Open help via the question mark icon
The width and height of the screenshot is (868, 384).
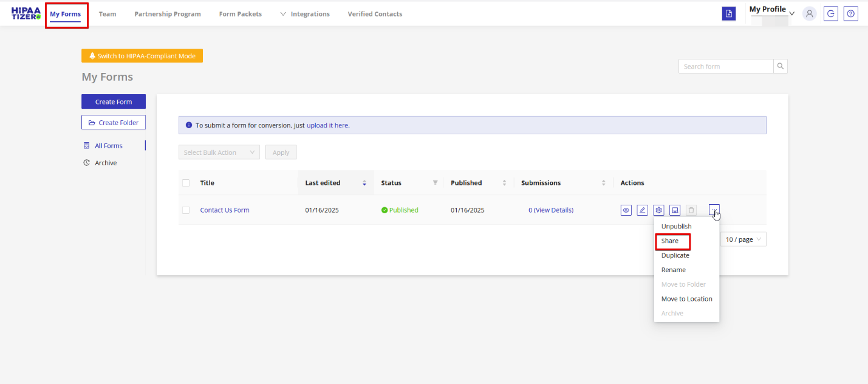coord(851,14)
